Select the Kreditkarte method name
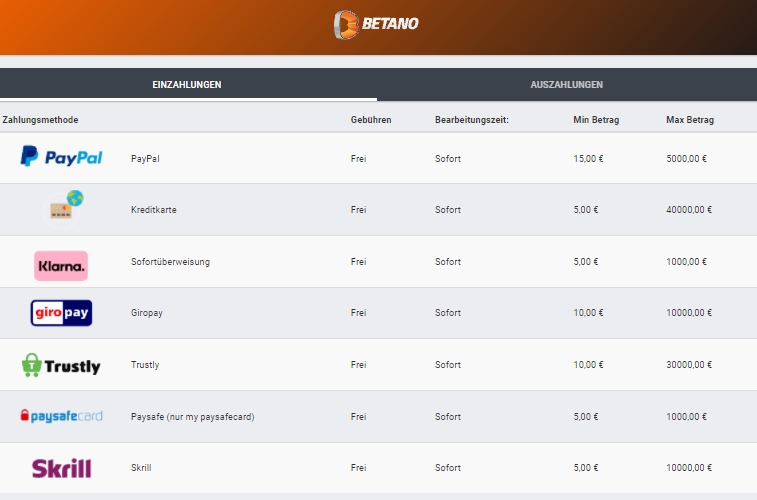757x500 pixels. pos(154,210)
